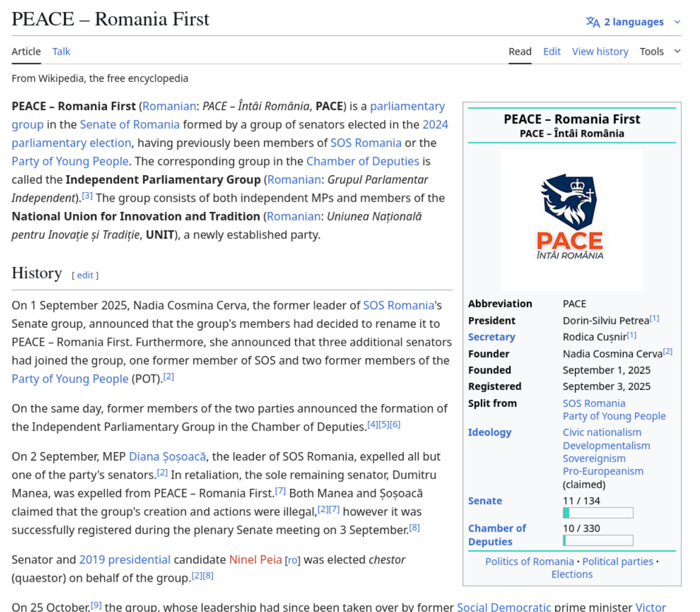Open the Ideology infobox label link
This screenshot has height=612, width=700.
(490, 432)
